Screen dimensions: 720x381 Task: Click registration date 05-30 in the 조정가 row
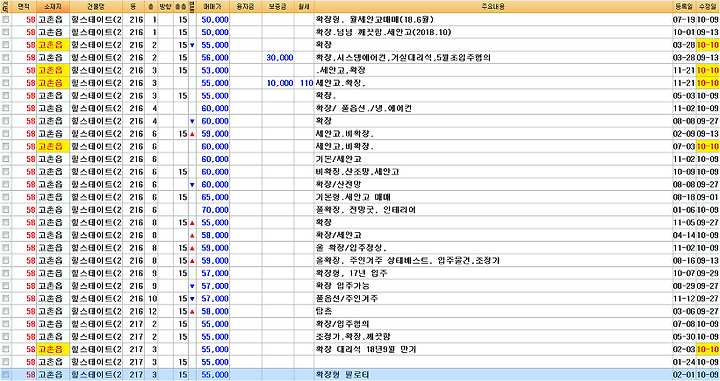coord(684,336)
